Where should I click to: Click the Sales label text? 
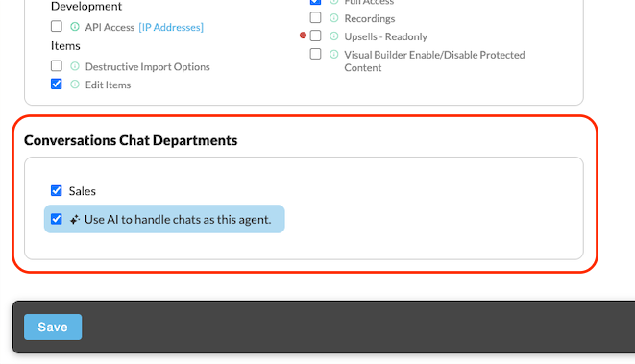click(83, 191)
